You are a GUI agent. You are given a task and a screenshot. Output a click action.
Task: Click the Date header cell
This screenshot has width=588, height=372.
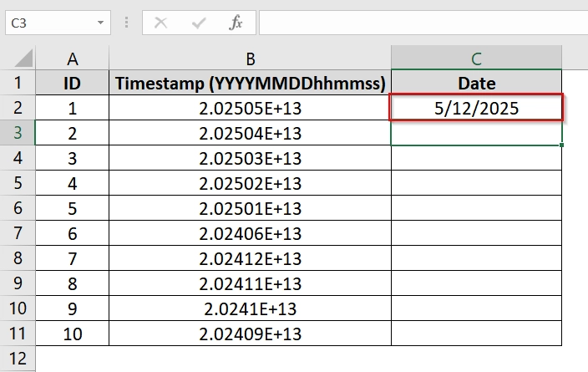point(476,83)
